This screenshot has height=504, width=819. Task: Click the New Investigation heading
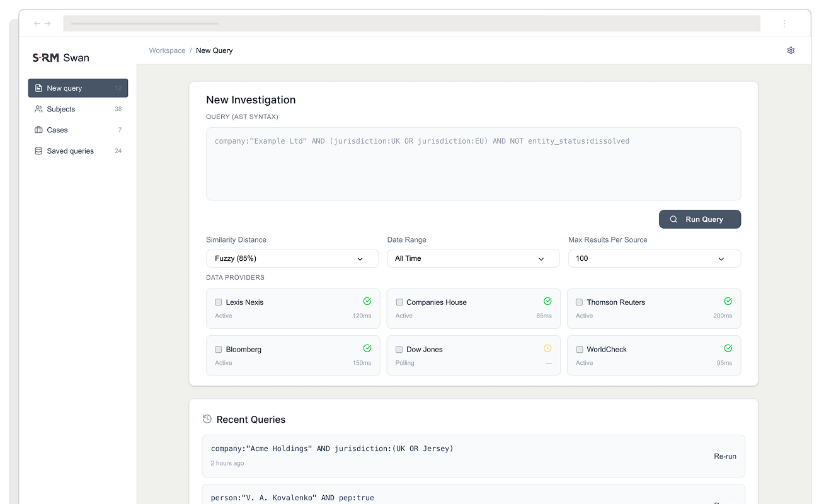[x=251, y=100]
